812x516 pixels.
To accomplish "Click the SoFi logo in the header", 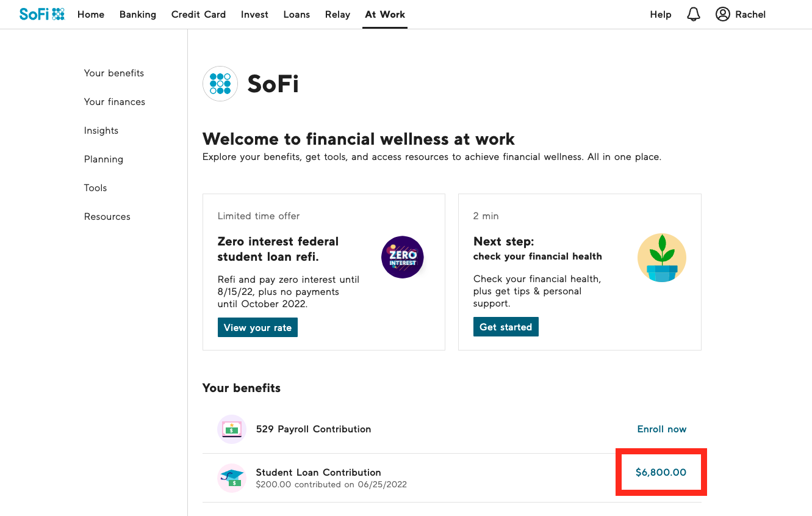I will [x=41, y=14].
